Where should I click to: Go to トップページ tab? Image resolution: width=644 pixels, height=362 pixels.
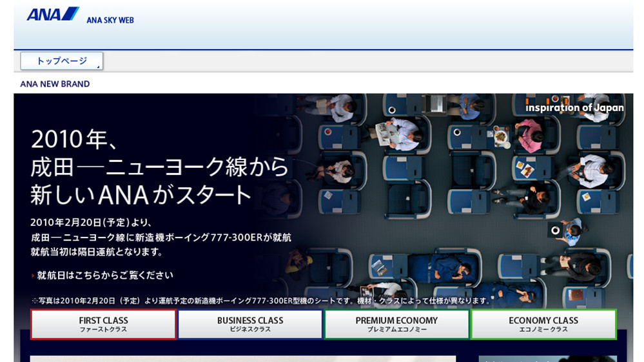pyautogui.click(x=62, y=61)
